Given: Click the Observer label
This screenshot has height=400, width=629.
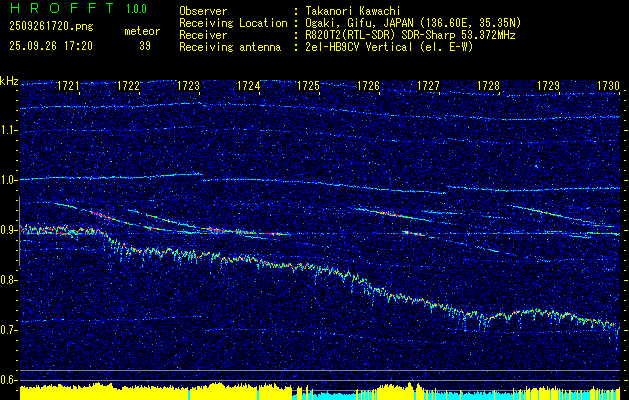Looking at the screenshot, I should 203,11.
